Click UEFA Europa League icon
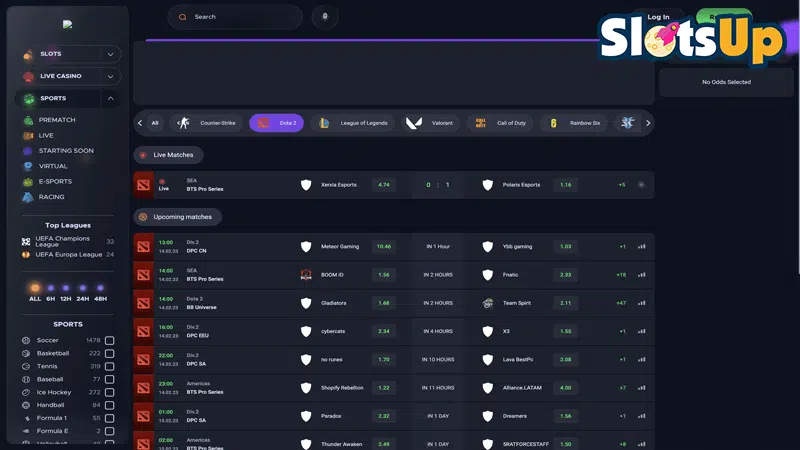 click(x=26, y=255)
